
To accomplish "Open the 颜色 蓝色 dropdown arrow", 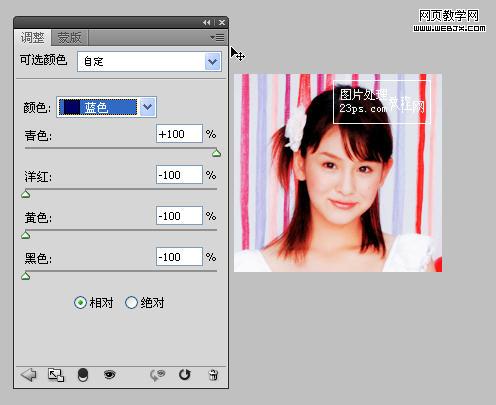I will (x=148, y=107).
